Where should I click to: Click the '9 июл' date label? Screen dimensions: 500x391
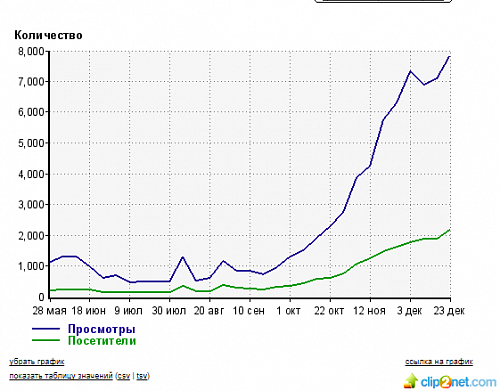pyautogui.click(x=128, y=311)
